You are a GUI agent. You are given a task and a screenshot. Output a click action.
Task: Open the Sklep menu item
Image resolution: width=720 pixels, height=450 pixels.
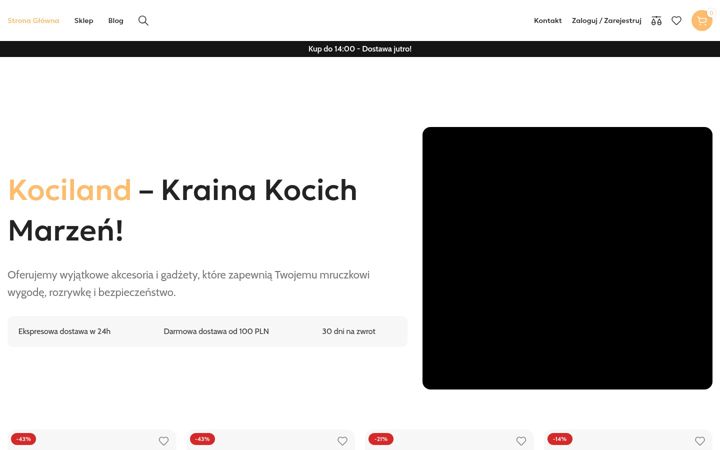pos(84,21)
